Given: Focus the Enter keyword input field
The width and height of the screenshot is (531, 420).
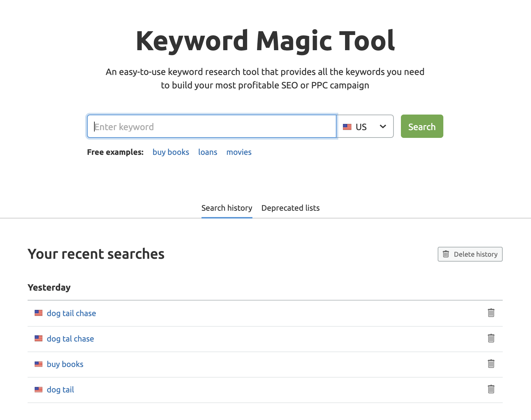Looking at the screenshot, I should [211, 127].
